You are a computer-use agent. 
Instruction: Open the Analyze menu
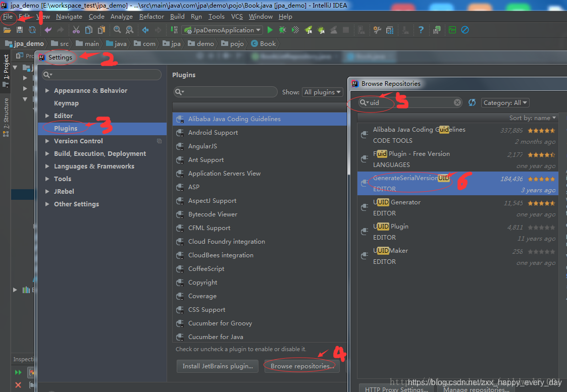pos(122,17)
